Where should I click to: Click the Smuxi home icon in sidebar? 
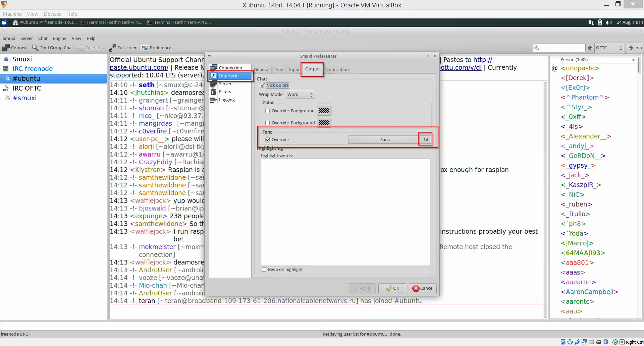click(x=6, y=59)
